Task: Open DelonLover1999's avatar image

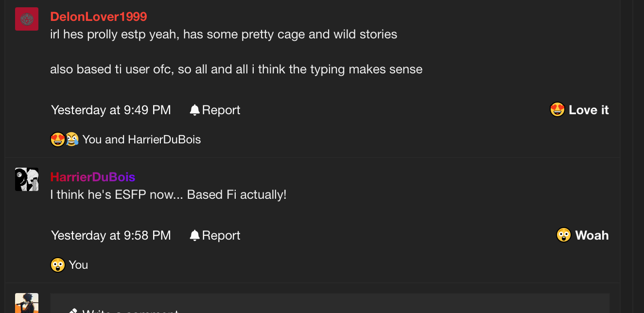Action: 27,19
